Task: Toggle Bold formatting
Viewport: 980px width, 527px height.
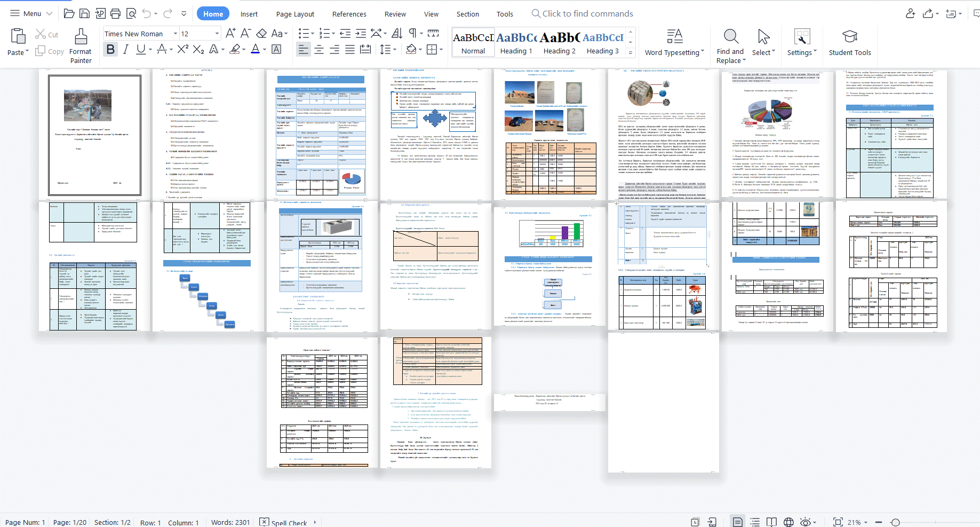Action: (110, 49)
